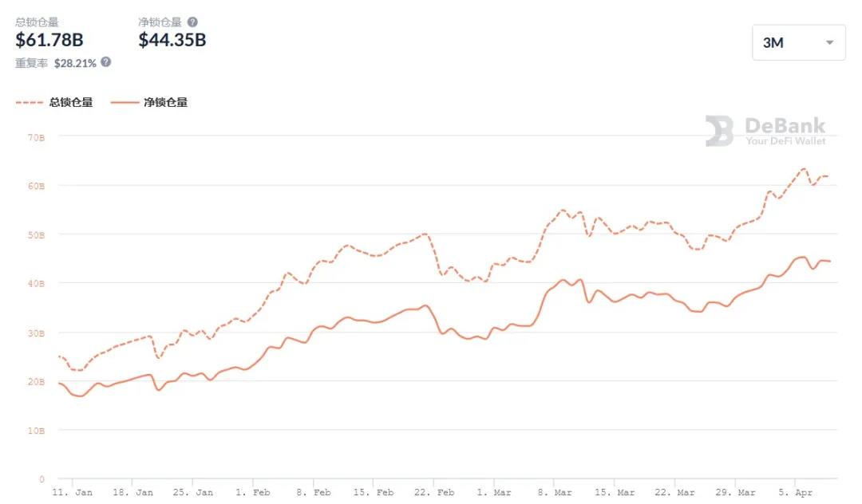Screen dimensions: 862x504
Task: Click the 净锁仓量 header label
Action: point(160,22)
